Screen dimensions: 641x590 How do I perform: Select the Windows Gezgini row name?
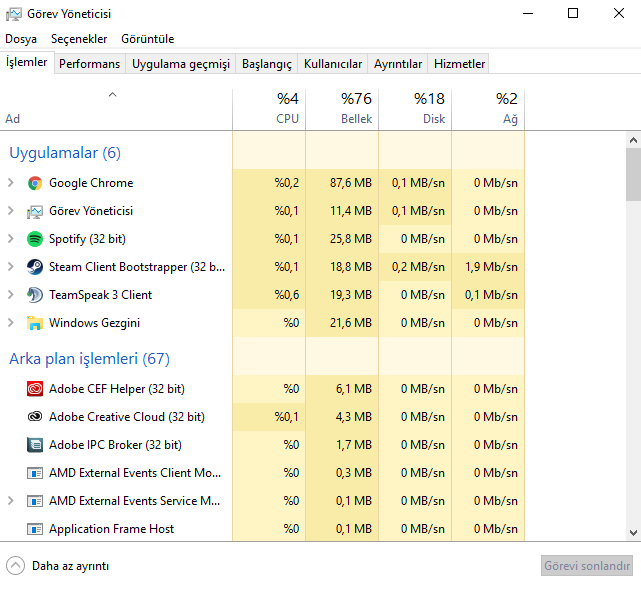click(x=94, y=323)
